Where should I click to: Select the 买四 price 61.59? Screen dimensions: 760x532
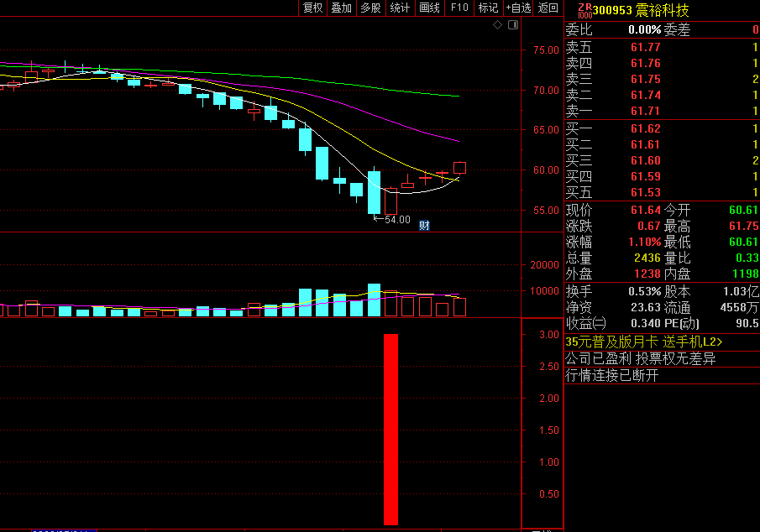coord(645,176)
